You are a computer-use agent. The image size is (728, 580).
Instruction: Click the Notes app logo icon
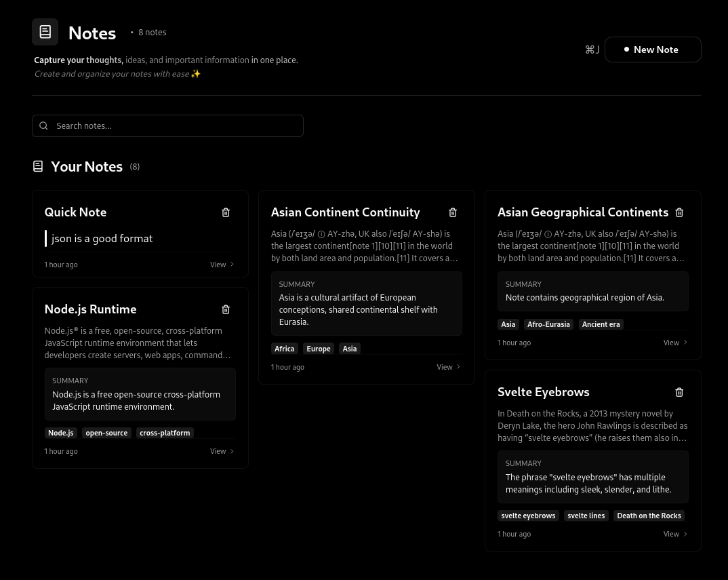45,32
